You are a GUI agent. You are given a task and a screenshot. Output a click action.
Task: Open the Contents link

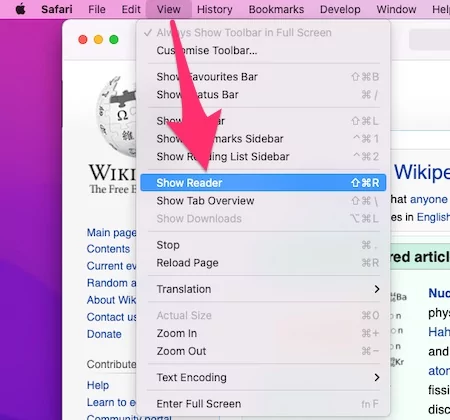[108, 249]
